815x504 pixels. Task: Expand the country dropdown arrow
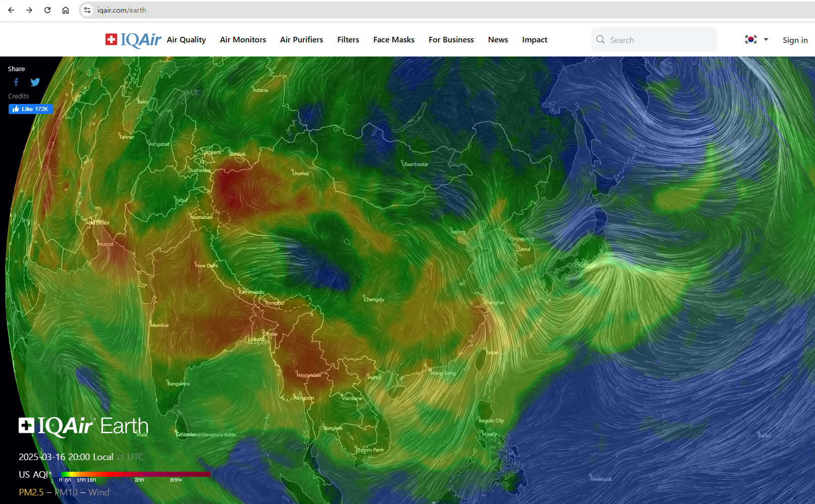tap(766, 39)
